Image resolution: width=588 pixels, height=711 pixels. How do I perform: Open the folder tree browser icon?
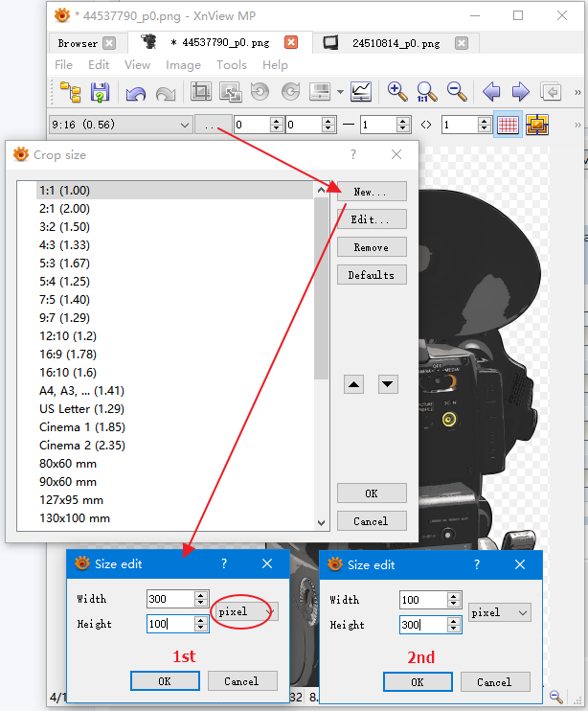click(x=70, y=92)
